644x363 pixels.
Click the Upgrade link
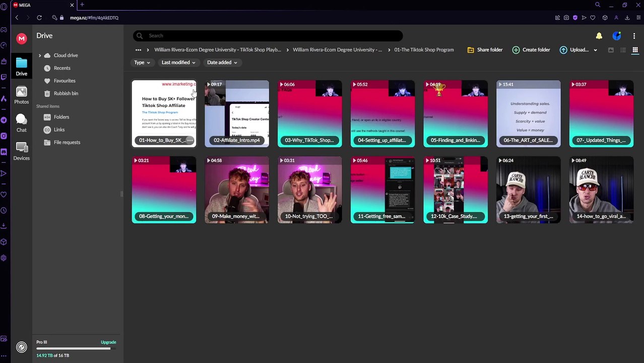(x=108, y=342)
